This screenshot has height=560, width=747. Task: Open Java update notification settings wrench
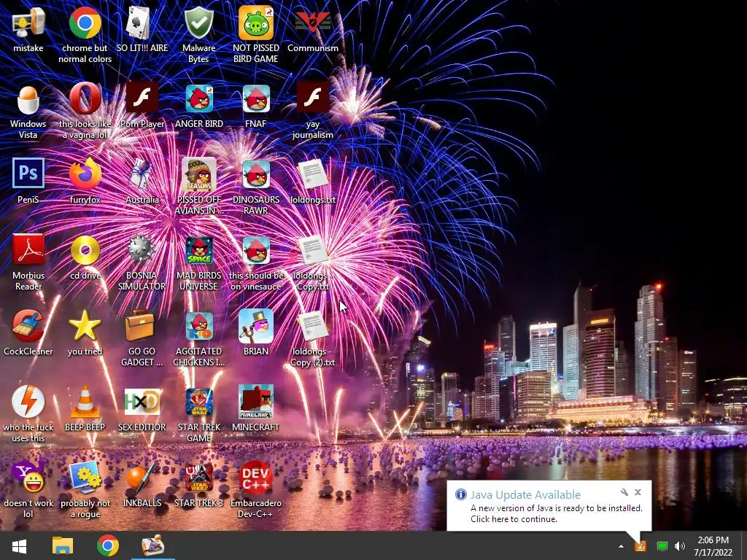[x=624, y=492]
